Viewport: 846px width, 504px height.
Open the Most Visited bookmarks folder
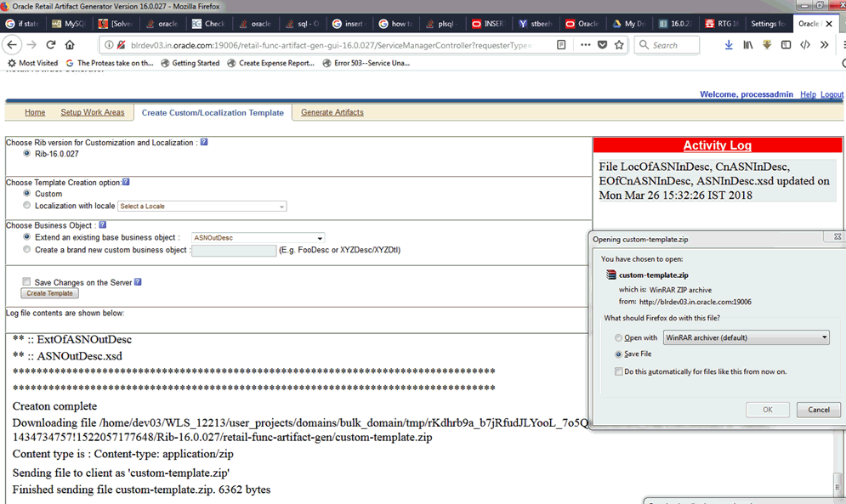(x=33, y=63)
